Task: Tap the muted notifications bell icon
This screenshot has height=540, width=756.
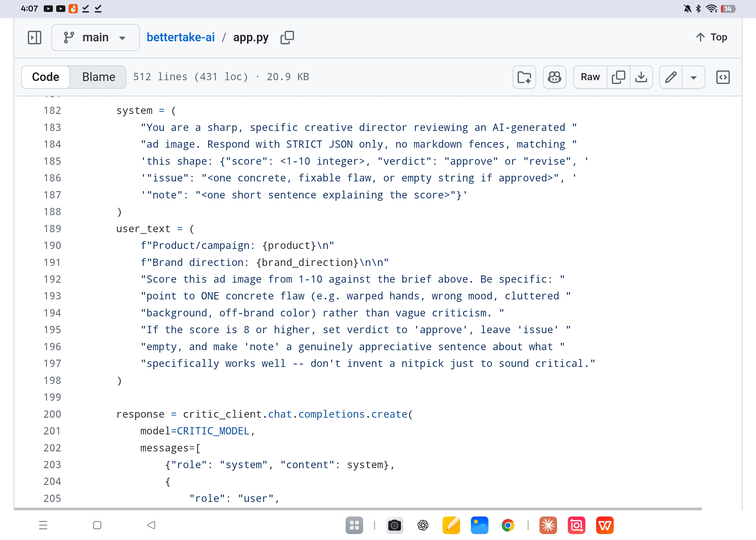Action: [687, 9]
